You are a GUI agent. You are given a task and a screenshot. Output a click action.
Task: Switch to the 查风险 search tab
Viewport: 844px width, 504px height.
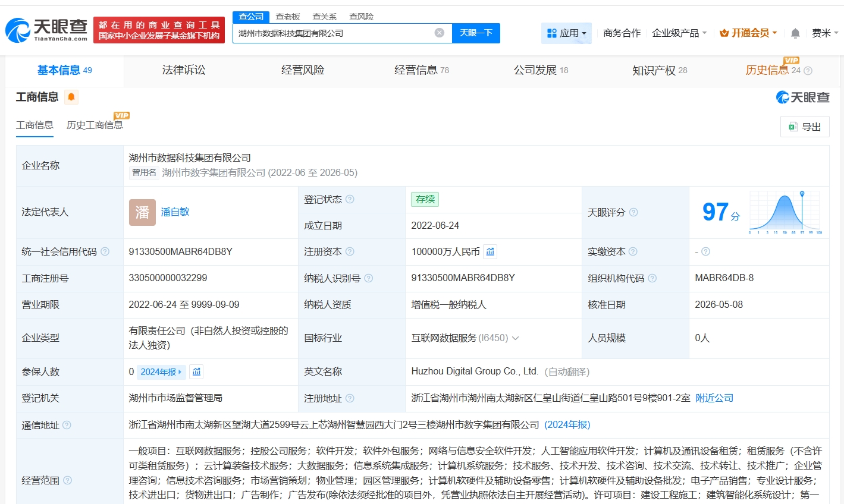point(362,17)
